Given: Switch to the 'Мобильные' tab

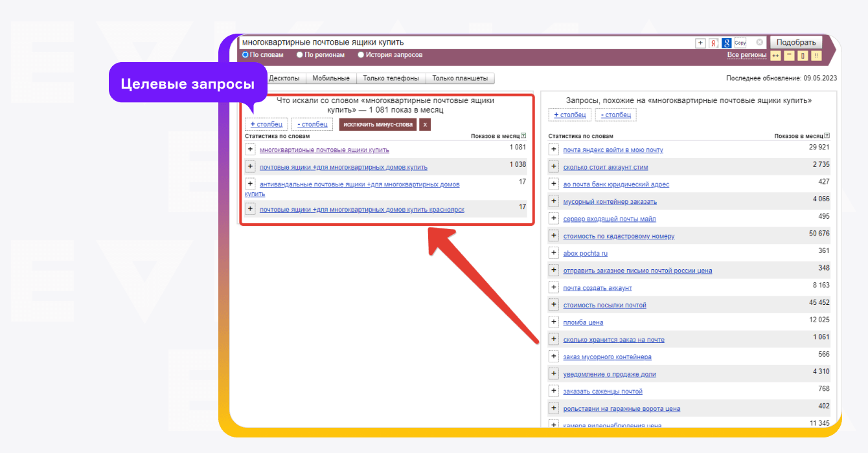Looking at the screenshot, I should click(331, 78).
